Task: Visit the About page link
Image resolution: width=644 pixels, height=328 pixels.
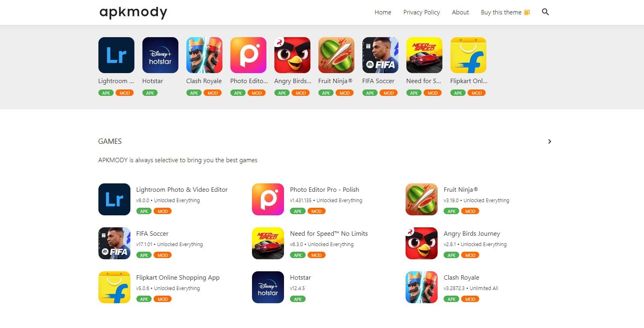Action: click(460, 12)
